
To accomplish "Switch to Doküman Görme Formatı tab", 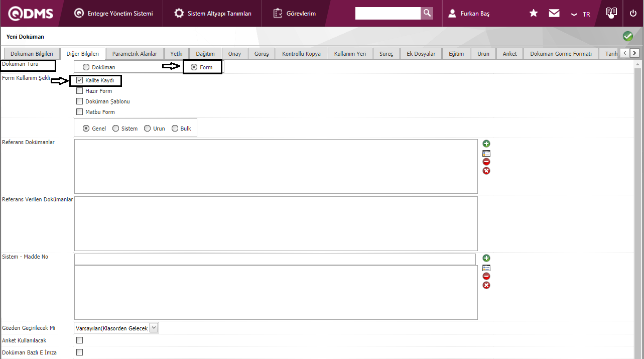I will [561, 54].
